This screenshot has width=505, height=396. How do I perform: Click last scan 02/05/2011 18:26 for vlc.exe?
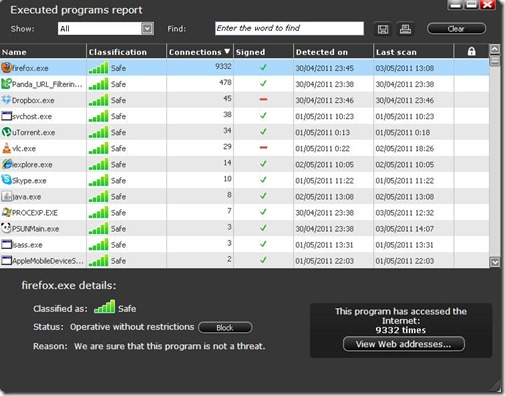(x=404, y=148)
